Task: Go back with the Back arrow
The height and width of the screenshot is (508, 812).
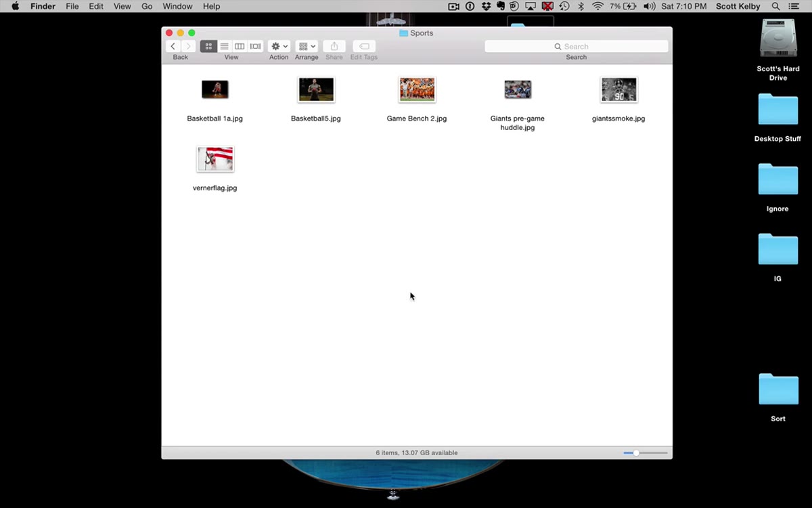Action: click(x=173, y=46)
